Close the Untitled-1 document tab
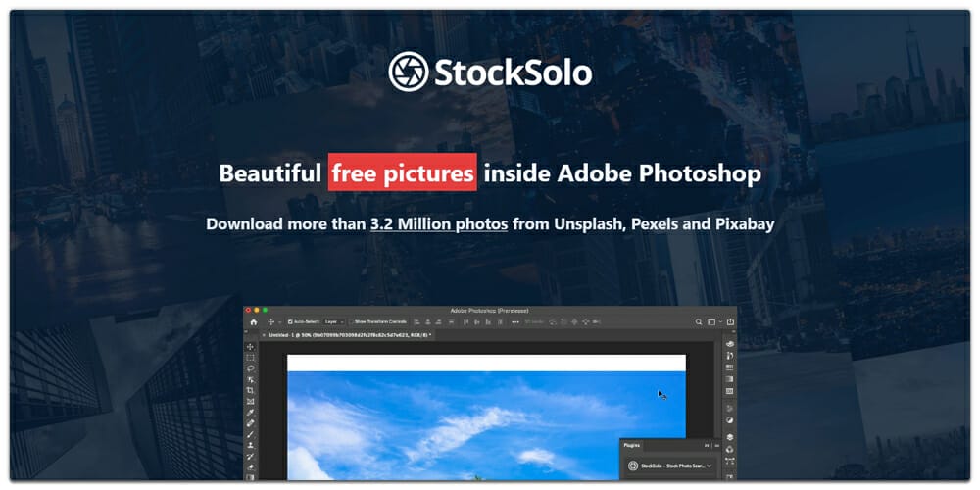The height and width of the screenshot is (490, 980). pyautogui.click(x=264, y=335)
